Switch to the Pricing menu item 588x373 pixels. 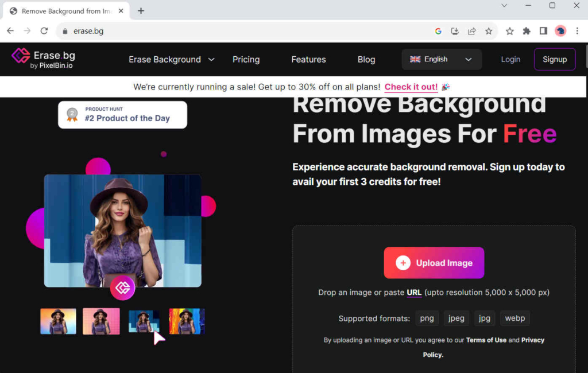pyautogui.click(x=246, y=59)
